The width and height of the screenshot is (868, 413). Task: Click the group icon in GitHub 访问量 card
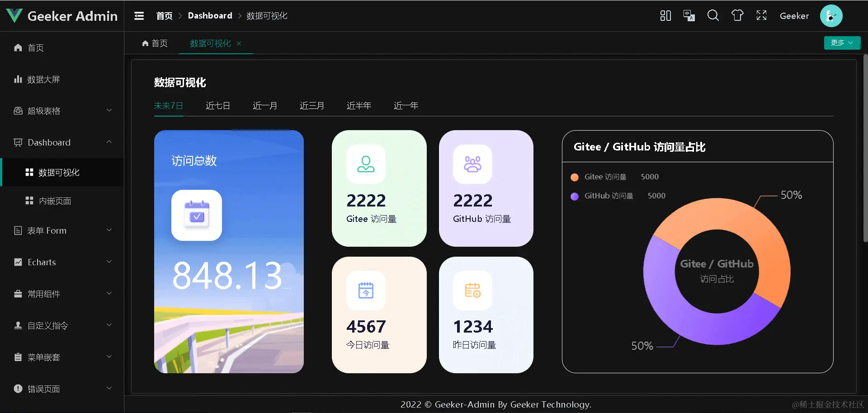(472, 164)
